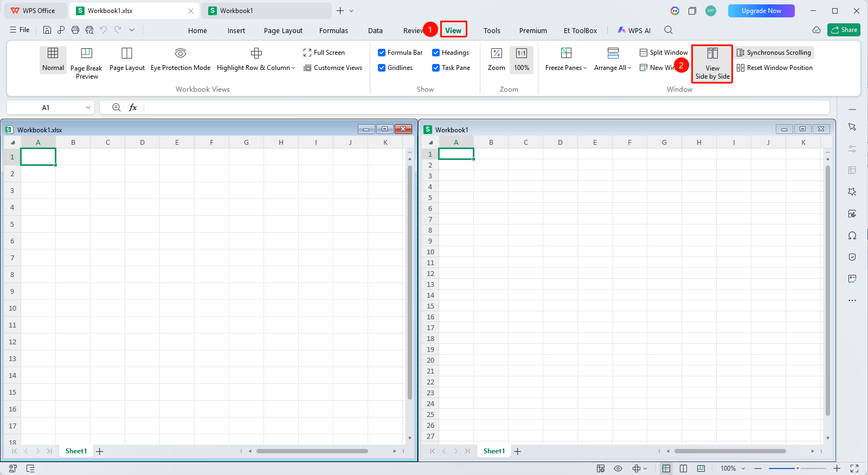Select Sheet1 tab in right Workbook1 window
The height and width of the screenshot is (475, 868).
494,451
